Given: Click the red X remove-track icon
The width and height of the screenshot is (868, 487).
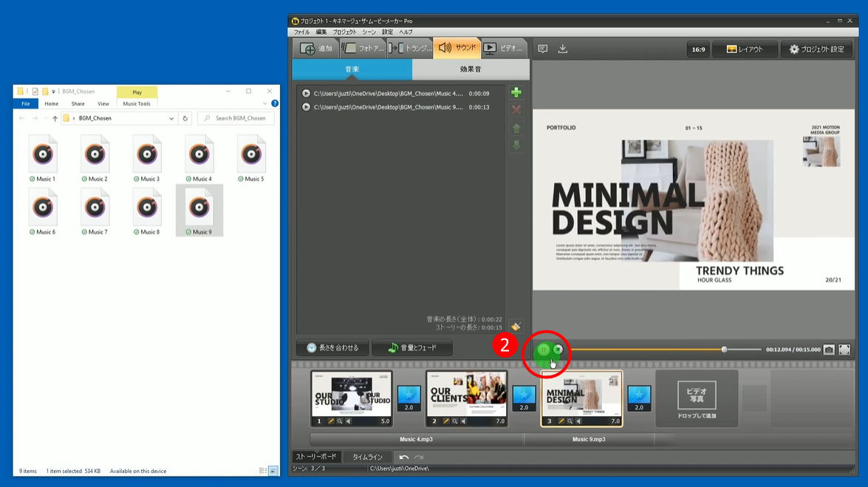Looking at the screenshot, I should point(516,110).
